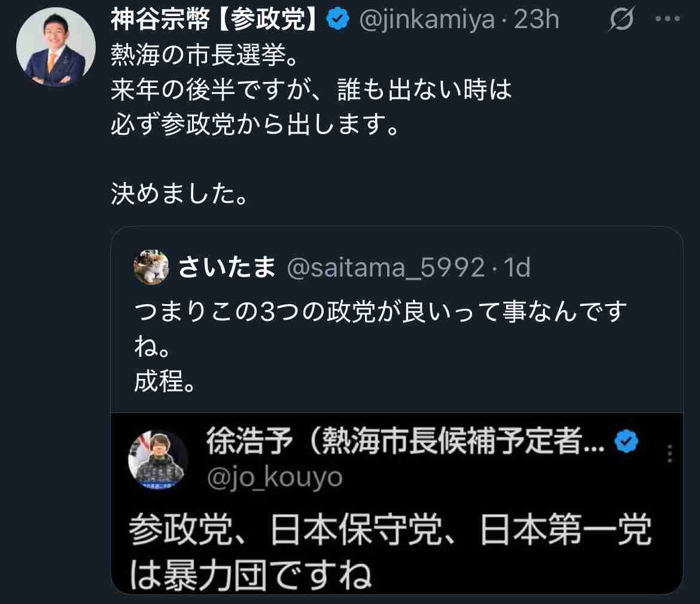Click verified badge next to 徐浩予
The image size is (700, 604).
tap(626, 444)
